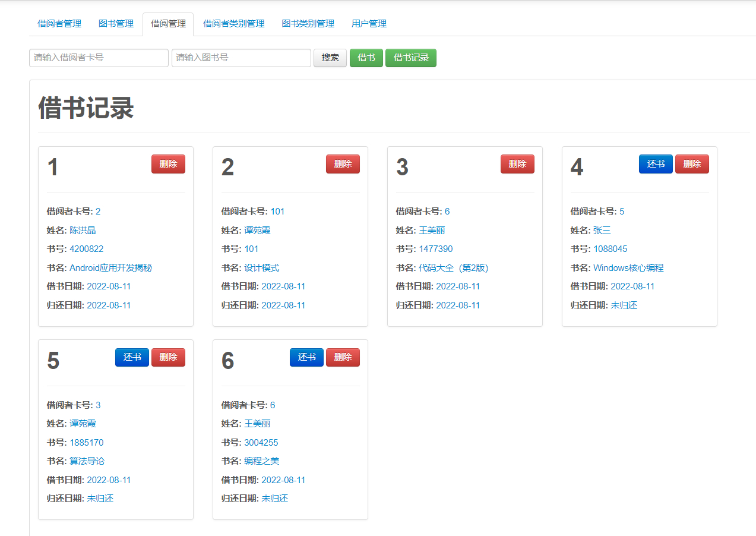Return book in record 4 via 还书 button
The height and width of the screenshot is (536, 756).
coord(656,163)
